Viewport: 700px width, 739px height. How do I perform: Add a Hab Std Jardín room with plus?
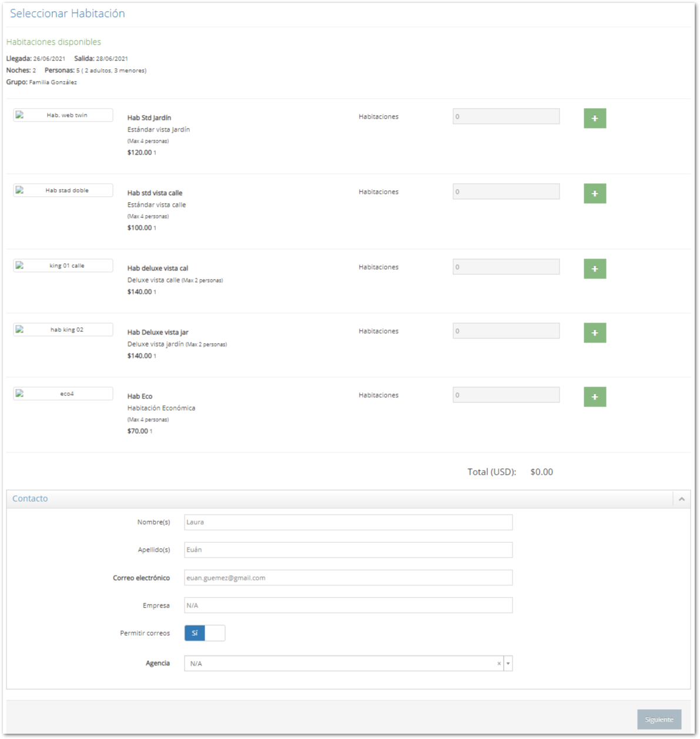594,118
